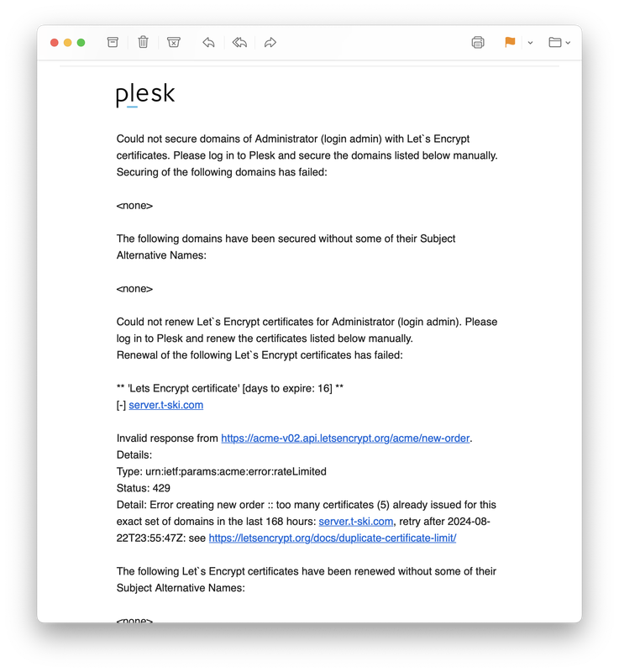This screenshot has width=619, height=672.
Task: Flag the email with the orange flag
Action: coord(510,42)
